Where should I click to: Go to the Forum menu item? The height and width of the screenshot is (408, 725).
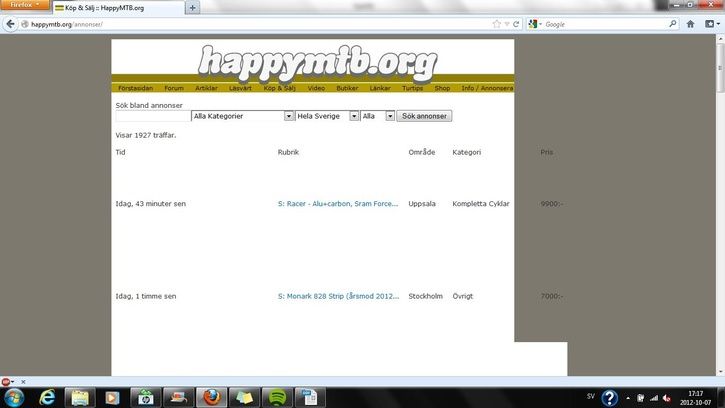[x=174, y=88]
